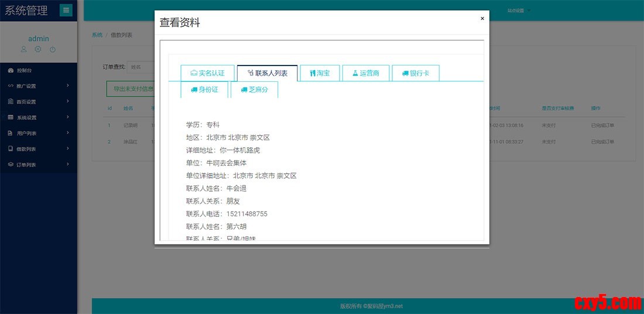This screenshot has width=644, height=314.
Task: Click the 订单列表 layers icon in sidebar
Action: pos(11,165)
